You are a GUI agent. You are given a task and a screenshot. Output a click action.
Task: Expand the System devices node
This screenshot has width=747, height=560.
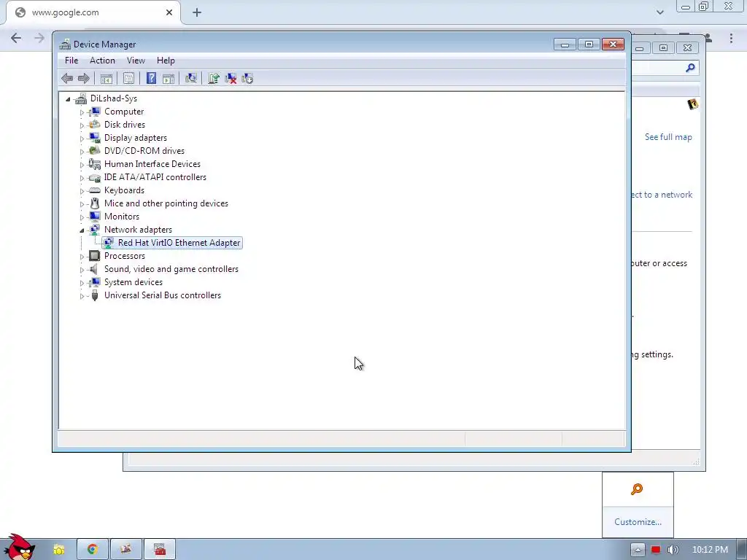pyautogui.click(x=82, y=283)
